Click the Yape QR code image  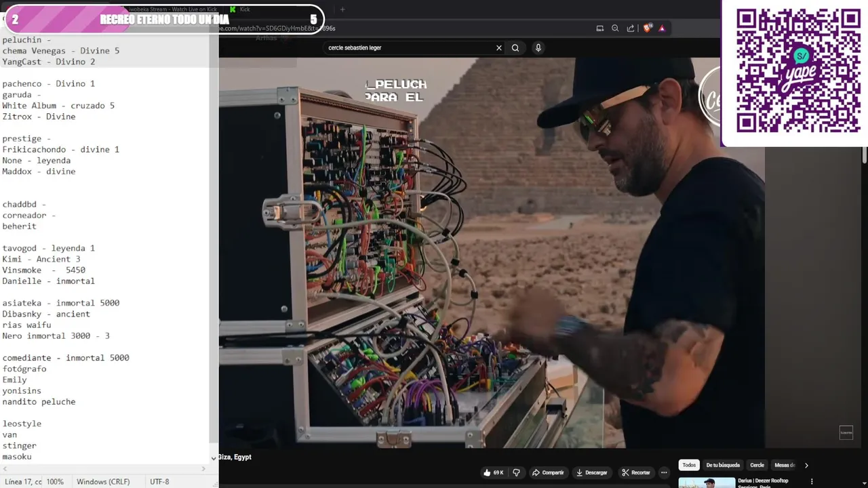(x=798, y=70)
